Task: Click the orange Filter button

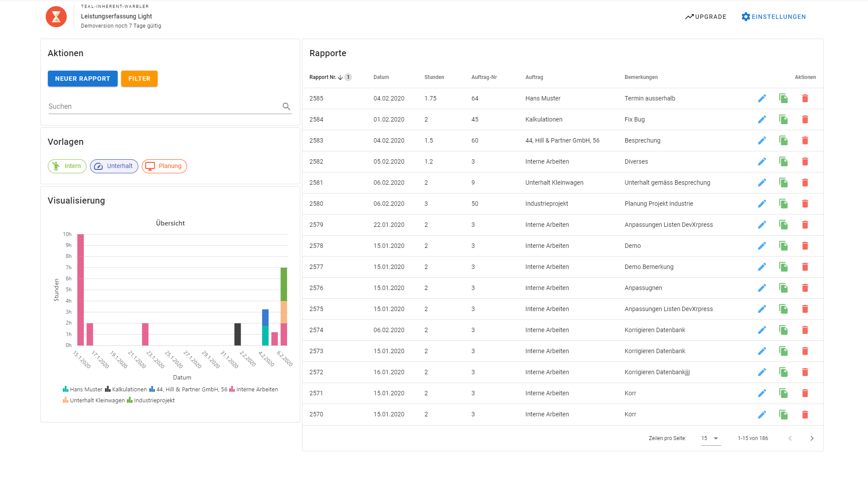Action: coord(139,79)
